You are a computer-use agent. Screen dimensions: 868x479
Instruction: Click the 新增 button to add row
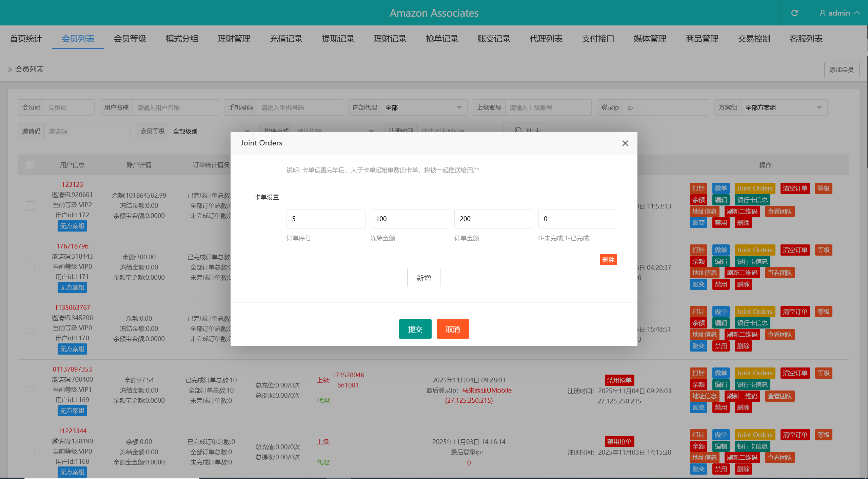[423, 278]
